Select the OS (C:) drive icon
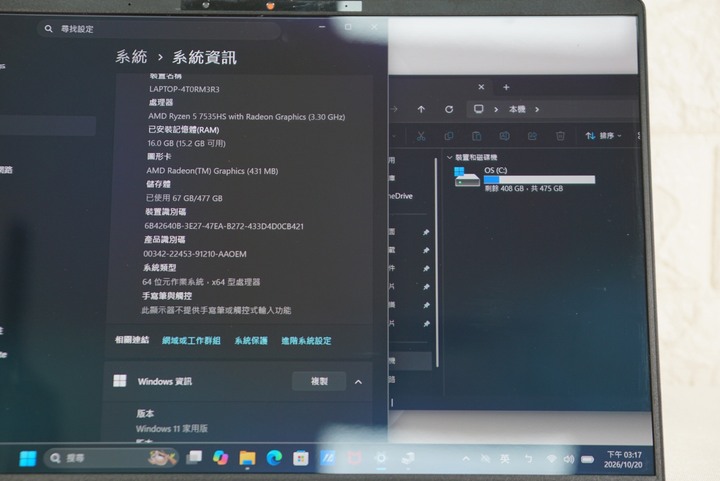The width and height of the screenshot is (720, 481). point(467,177)
